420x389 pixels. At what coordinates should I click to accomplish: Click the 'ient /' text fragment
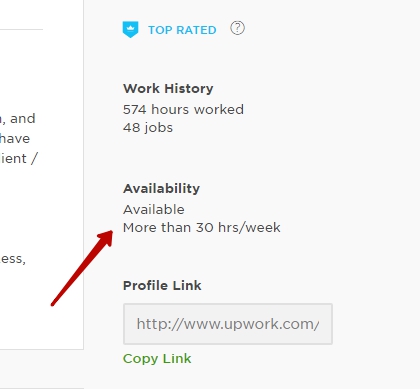(19, 158)
